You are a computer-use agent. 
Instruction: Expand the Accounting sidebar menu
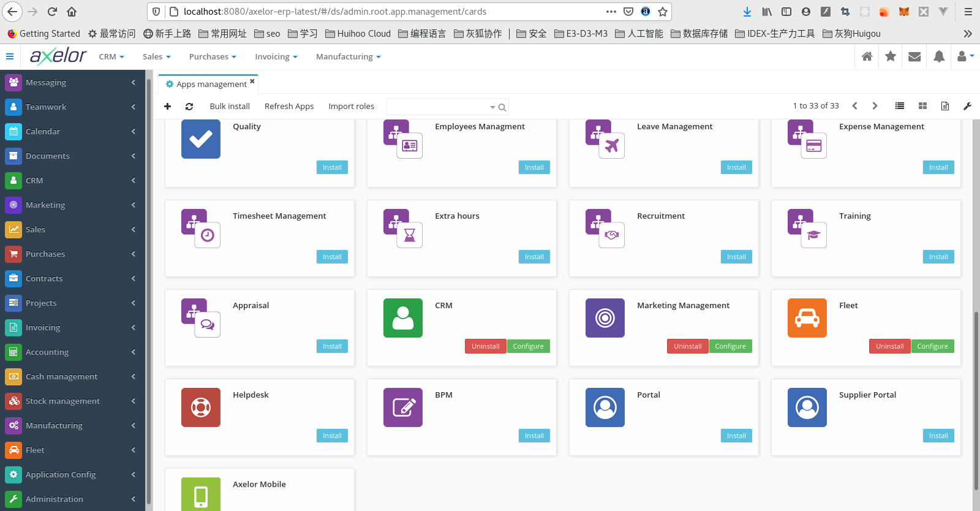72,352
